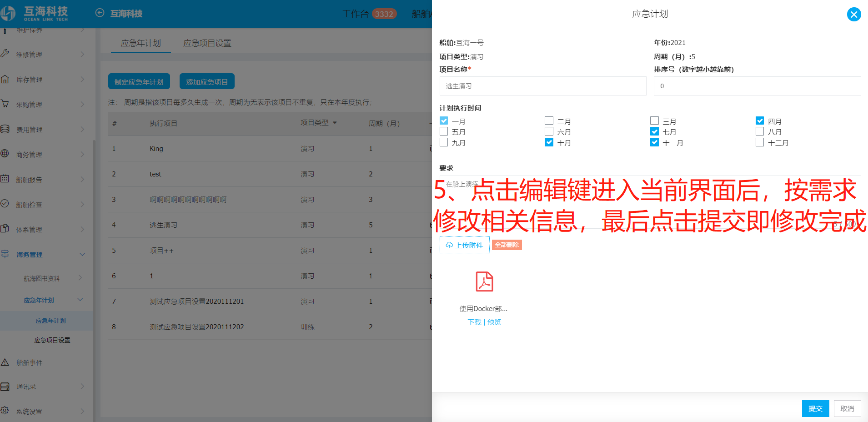
Task: Expand the 维修管理 menu chevron
Action: (x=82, y=54)
